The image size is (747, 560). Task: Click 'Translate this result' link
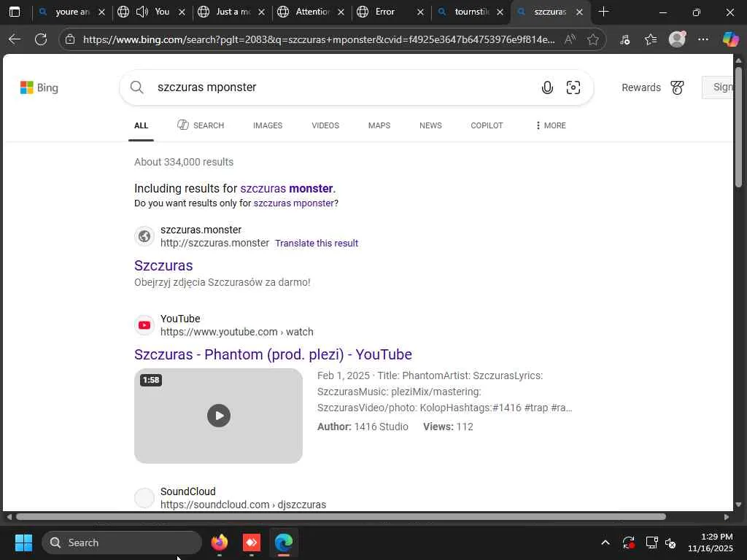[x=317, y=244]
